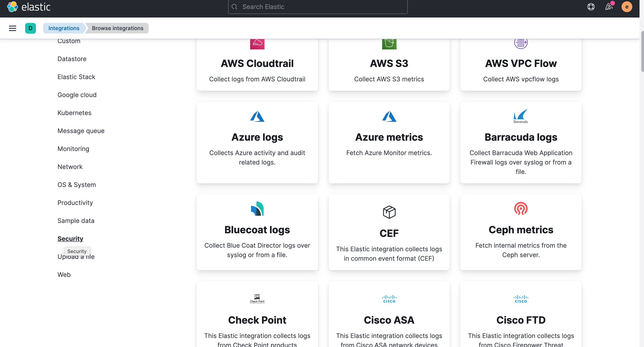Open the hamburger navigation menu
The width and height of the screenshot is (644, 347).
click(13, 28)
